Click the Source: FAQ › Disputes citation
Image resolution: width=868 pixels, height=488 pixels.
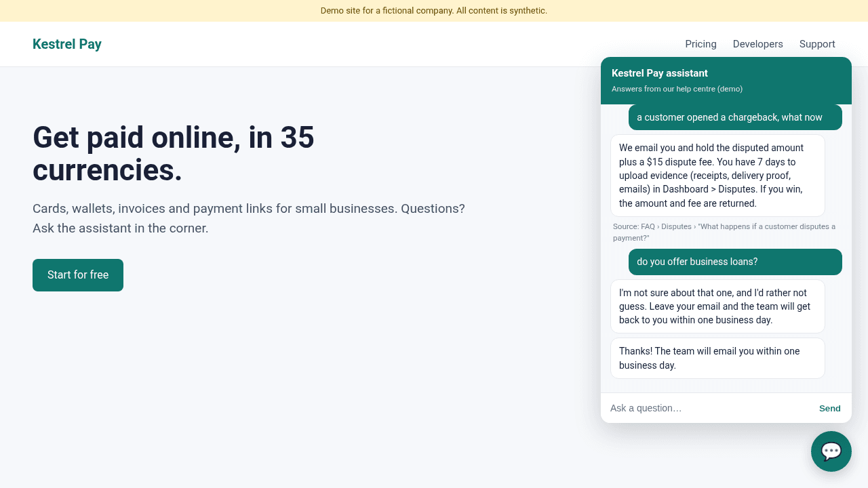[x=726, y=232]
